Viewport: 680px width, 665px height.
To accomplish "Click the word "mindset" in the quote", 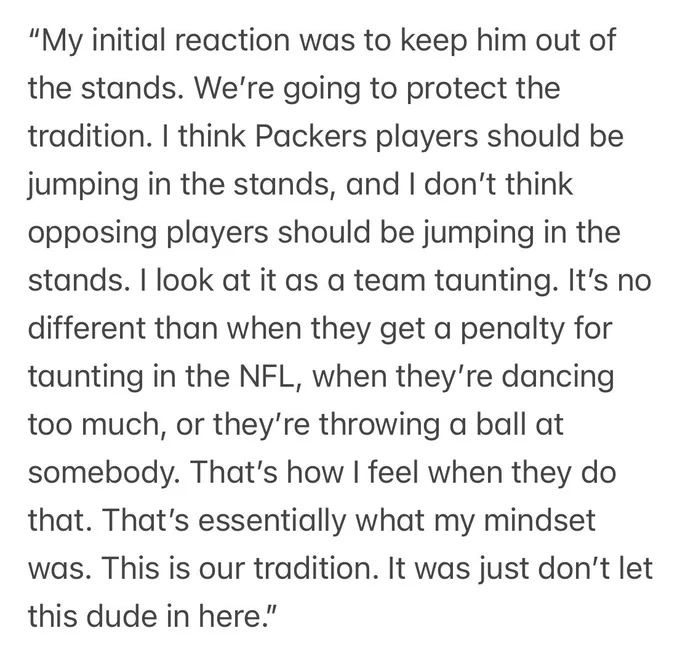I will [x=539, y=520].
